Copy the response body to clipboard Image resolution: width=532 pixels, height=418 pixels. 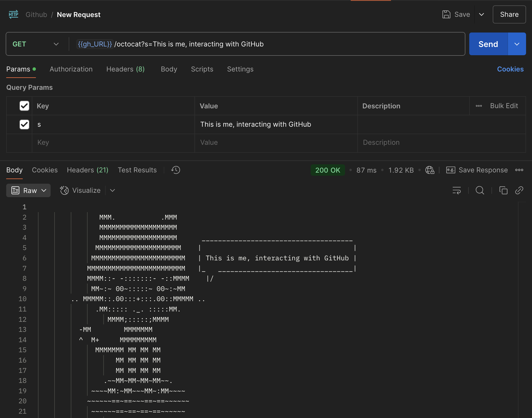click(x=503, y=190)
